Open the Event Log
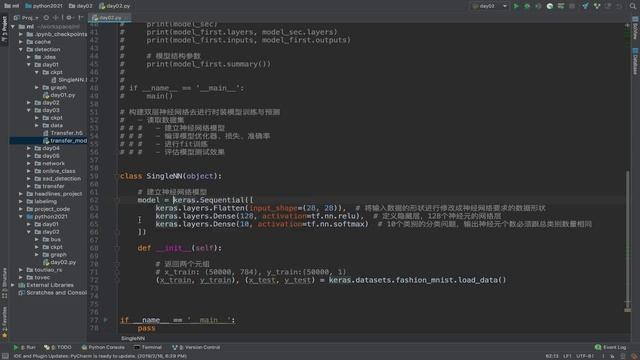The width and height of the screenshot is (640, 360). click(x=611, y=347)
